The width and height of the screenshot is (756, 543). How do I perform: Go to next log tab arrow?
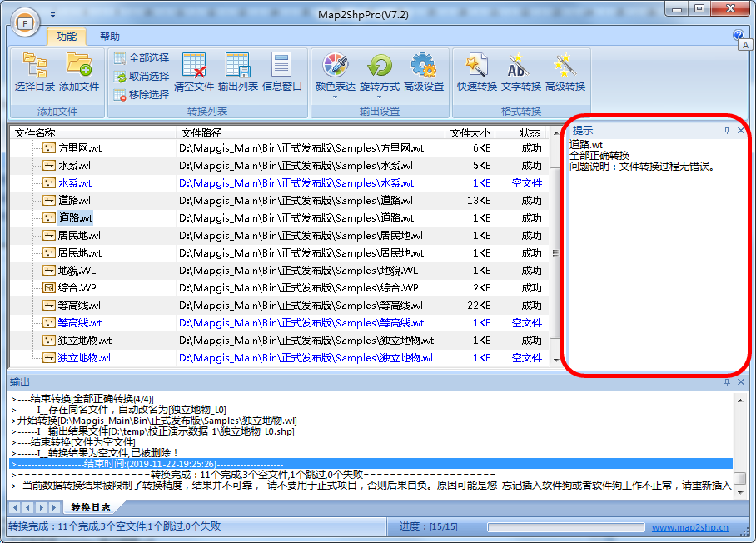(41, 507)
